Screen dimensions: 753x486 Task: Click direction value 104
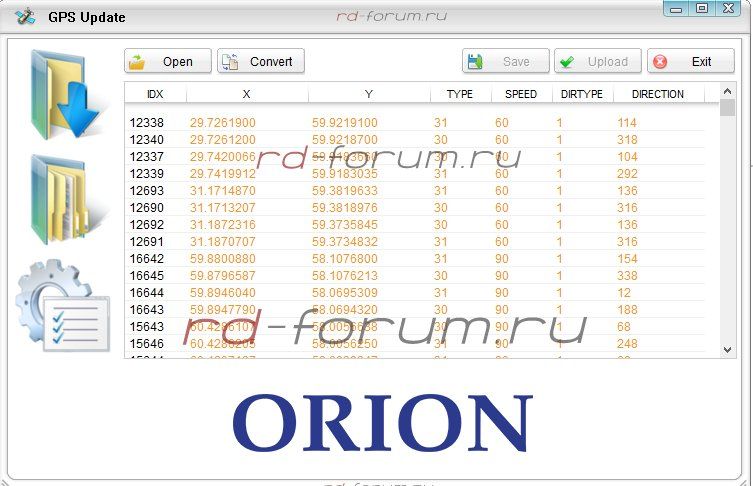[627, 157]
